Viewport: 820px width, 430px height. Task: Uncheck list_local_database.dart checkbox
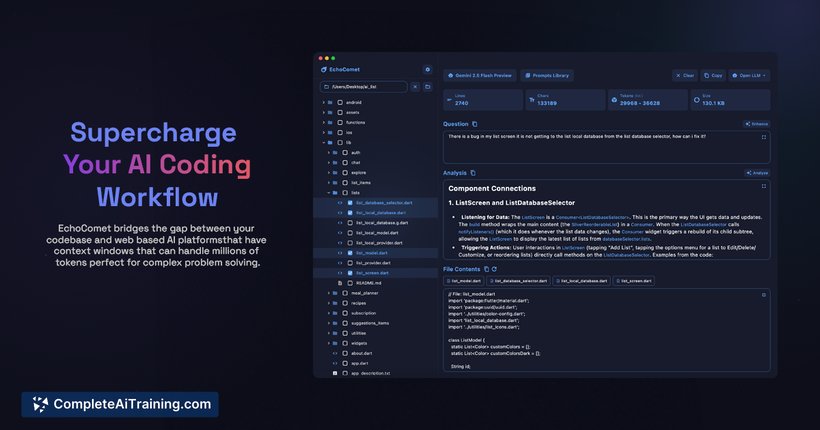350,213
